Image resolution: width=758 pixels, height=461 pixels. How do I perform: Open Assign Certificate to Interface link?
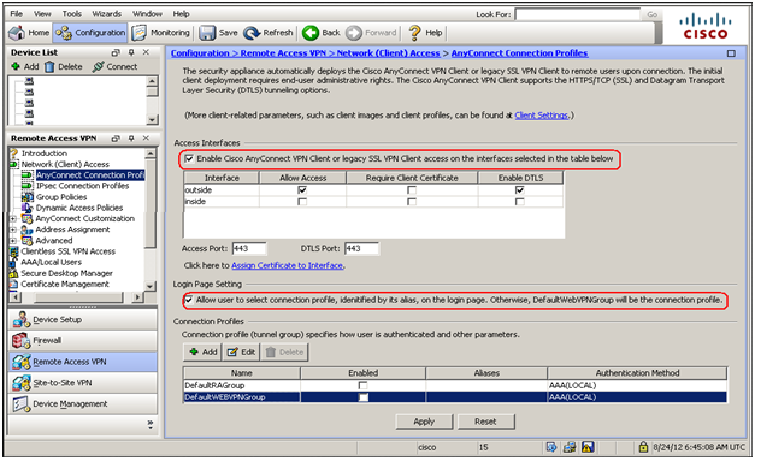click(287, 265)
